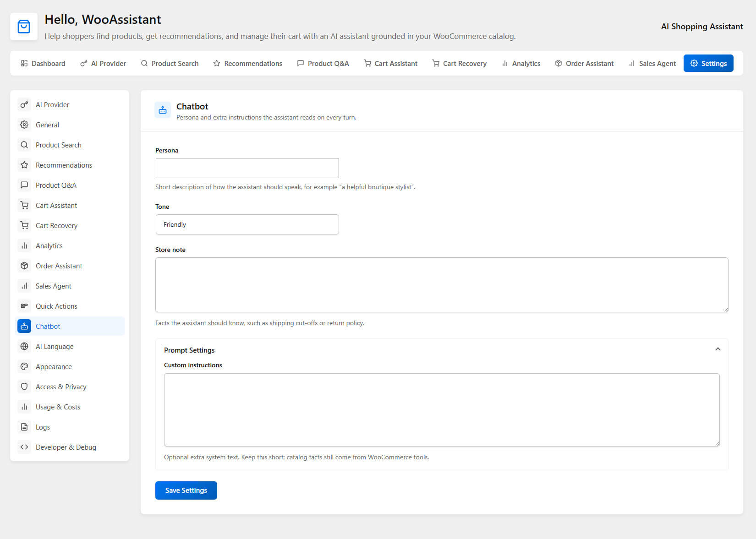Click the Prompt Settings heading
This screenshot has height=539, width=756.
tap(189, 350)
